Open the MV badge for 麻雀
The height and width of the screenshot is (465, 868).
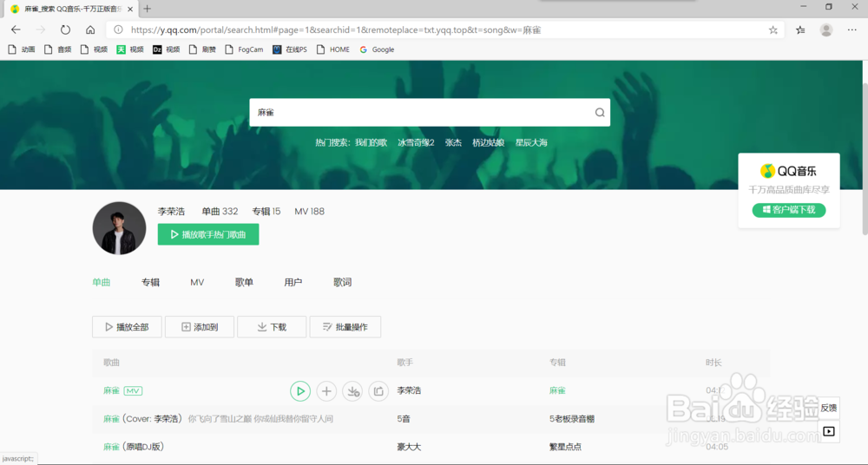coord(133,390)
